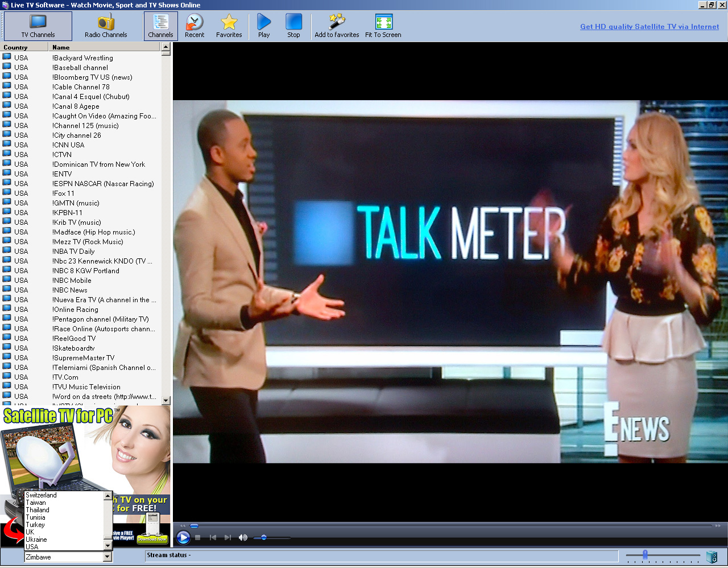Click the Play toolbar button

point(264,26)
